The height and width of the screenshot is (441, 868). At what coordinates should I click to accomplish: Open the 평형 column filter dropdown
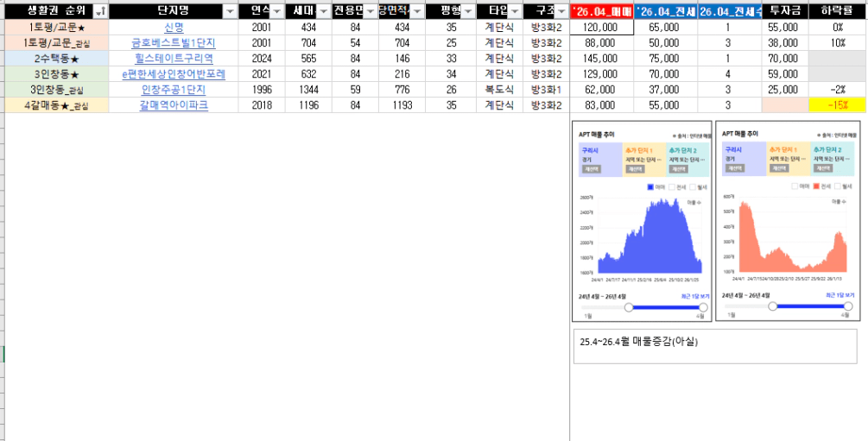point(467,11)
